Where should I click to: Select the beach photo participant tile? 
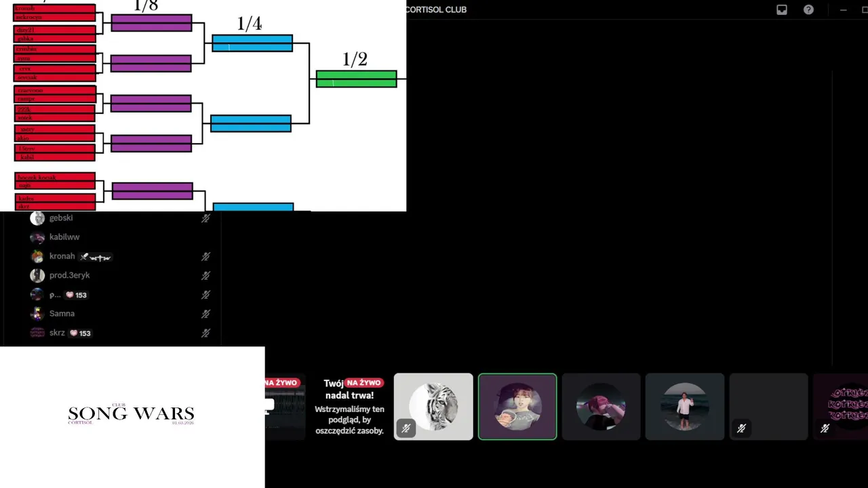685,407
